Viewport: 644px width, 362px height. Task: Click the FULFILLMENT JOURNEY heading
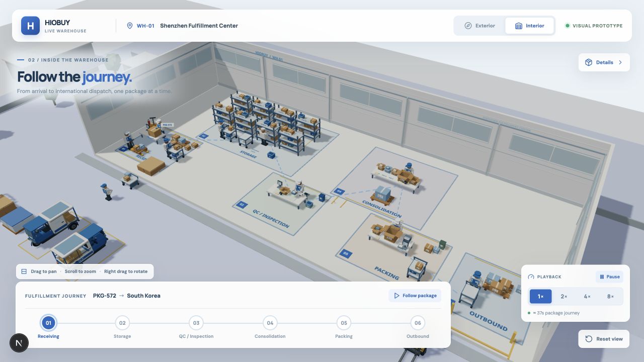pos(55,296)
